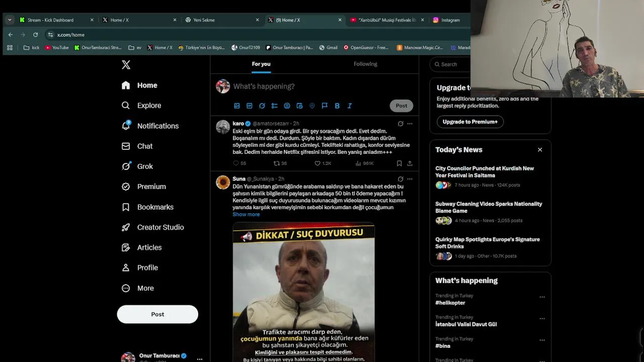This screenshot has width=644, height=362.
Task: Close the Today's News panel
Action: (540, 150)
